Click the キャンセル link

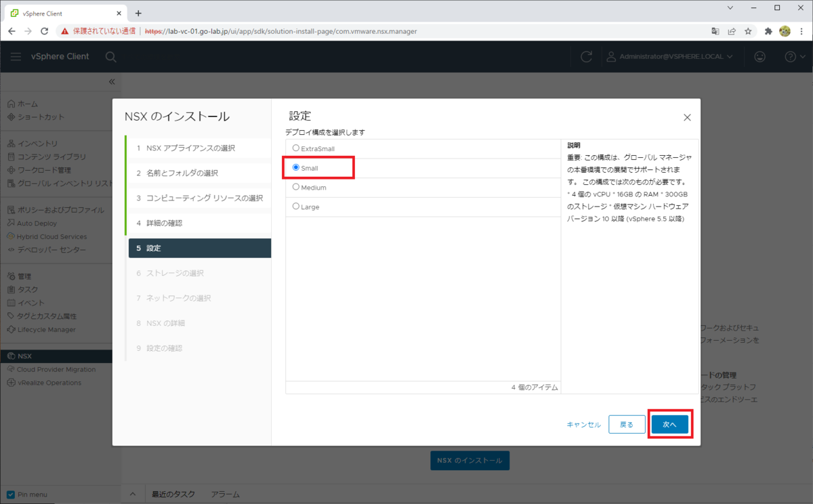[x=584, y=425]
